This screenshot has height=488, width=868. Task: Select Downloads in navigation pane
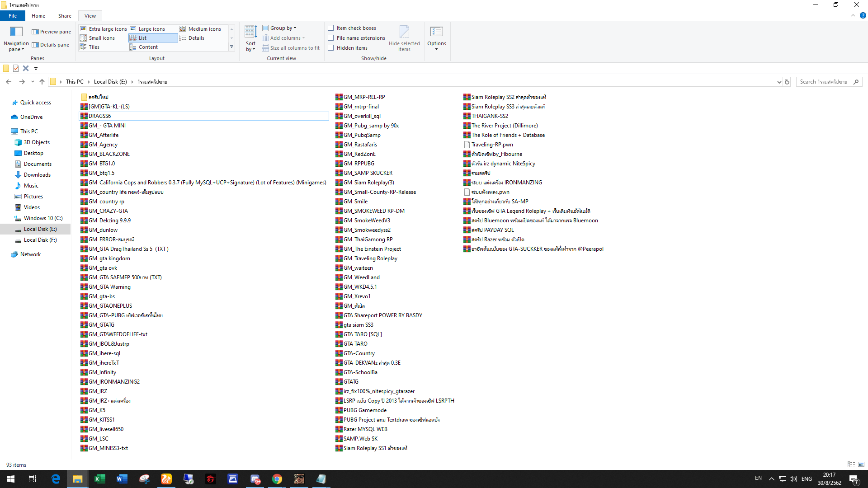[37, 175]
